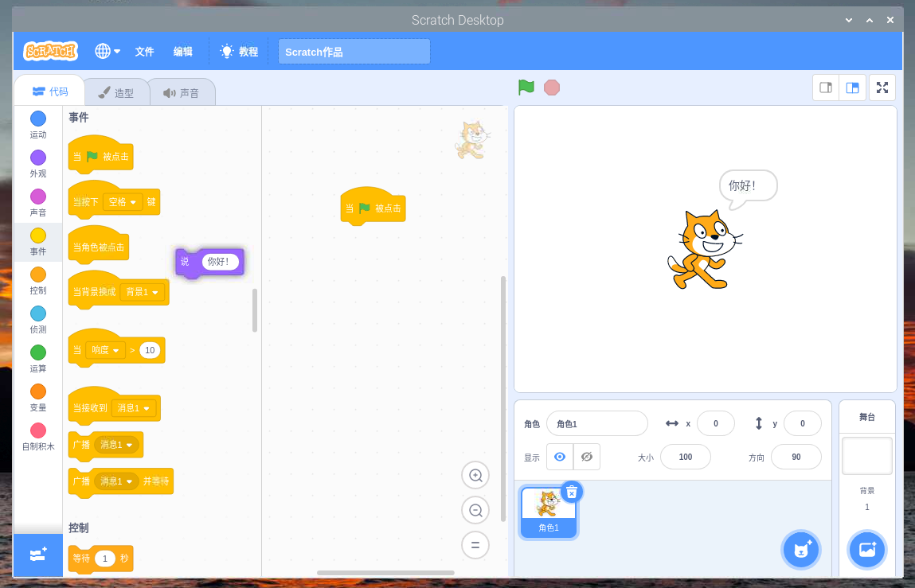
Task: Click the sprite name field 角色1
Action: [597, 423]
